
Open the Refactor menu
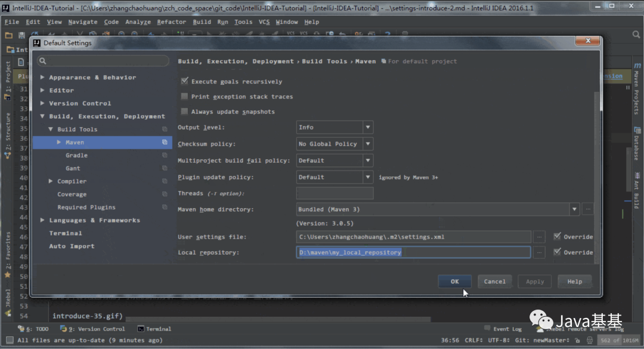[171, 22]
